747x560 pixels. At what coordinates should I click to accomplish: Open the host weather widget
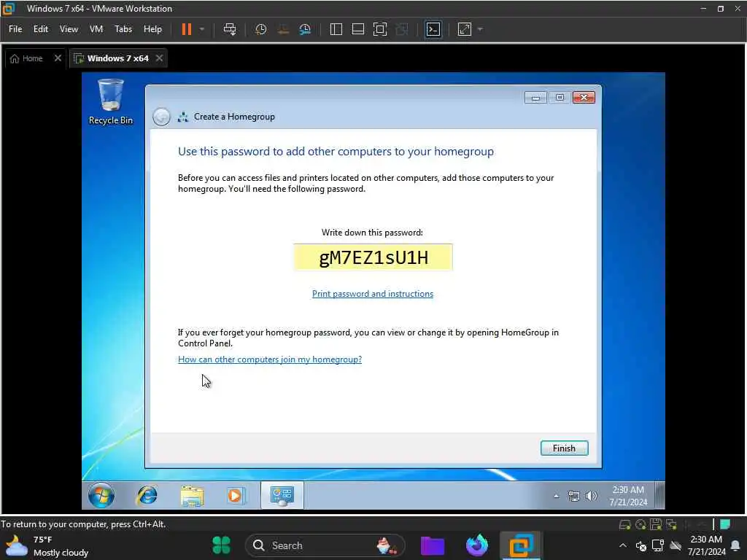[x=47, y=545]
